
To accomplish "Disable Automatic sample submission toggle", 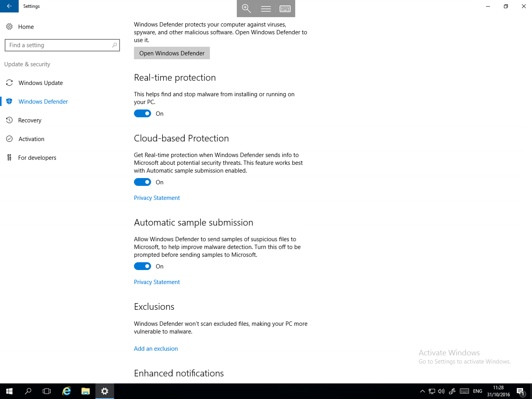I will click(142, 266).
